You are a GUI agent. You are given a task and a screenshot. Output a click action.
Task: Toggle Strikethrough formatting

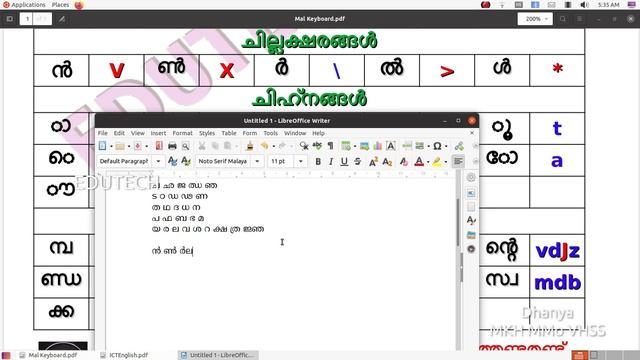tap(358, 162)
